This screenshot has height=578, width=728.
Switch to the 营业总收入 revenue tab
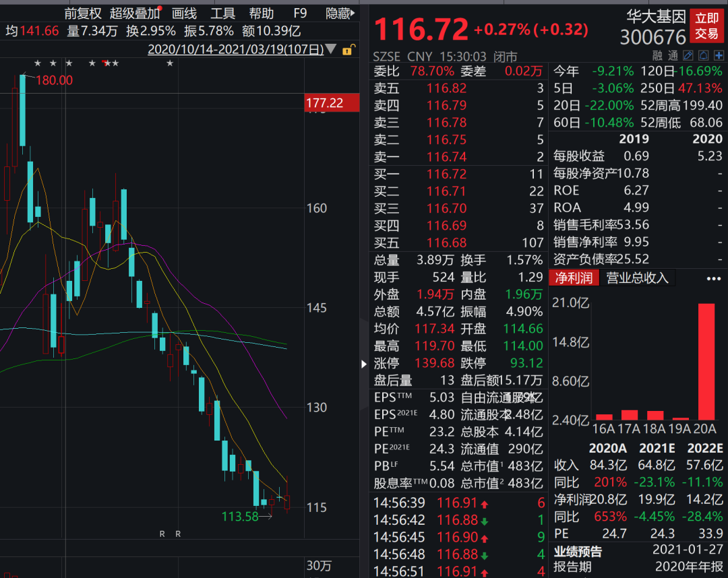637,278
